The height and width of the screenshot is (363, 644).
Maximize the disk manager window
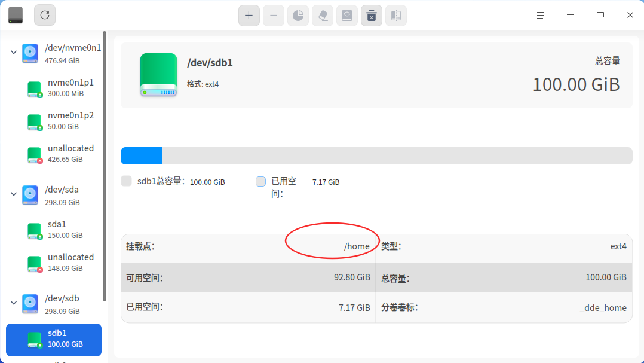tap(600, 15)
